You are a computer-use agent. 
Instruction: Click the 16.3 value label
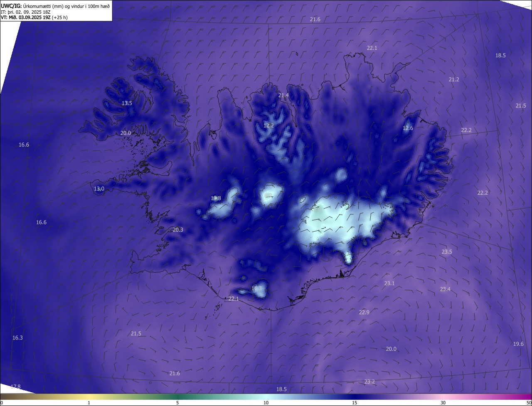click(x=17, y=338)
